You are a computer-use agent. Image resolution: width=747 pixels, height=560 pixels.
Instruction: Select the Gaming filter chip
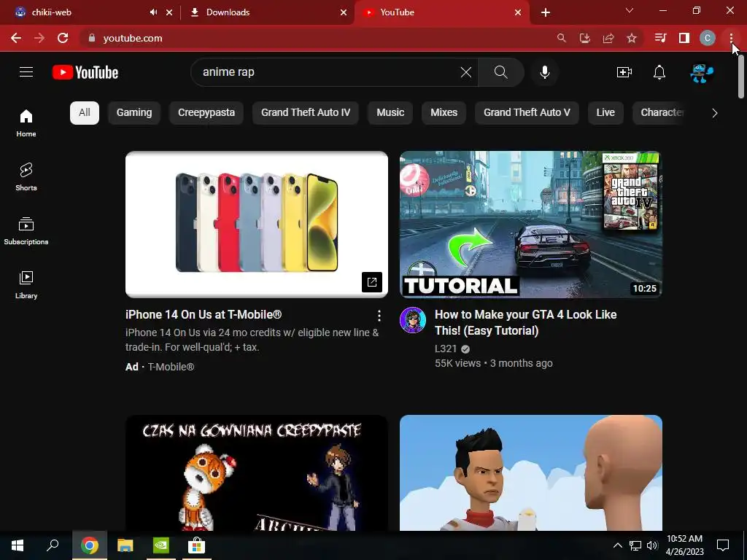[x=134, y=113]
